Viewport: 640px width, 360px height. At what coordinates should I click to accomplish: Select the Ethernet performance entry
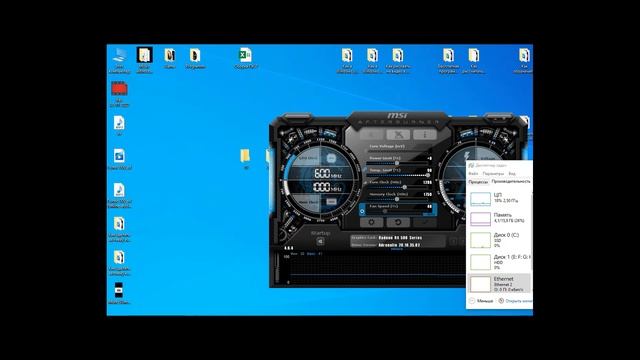[500, 284]
